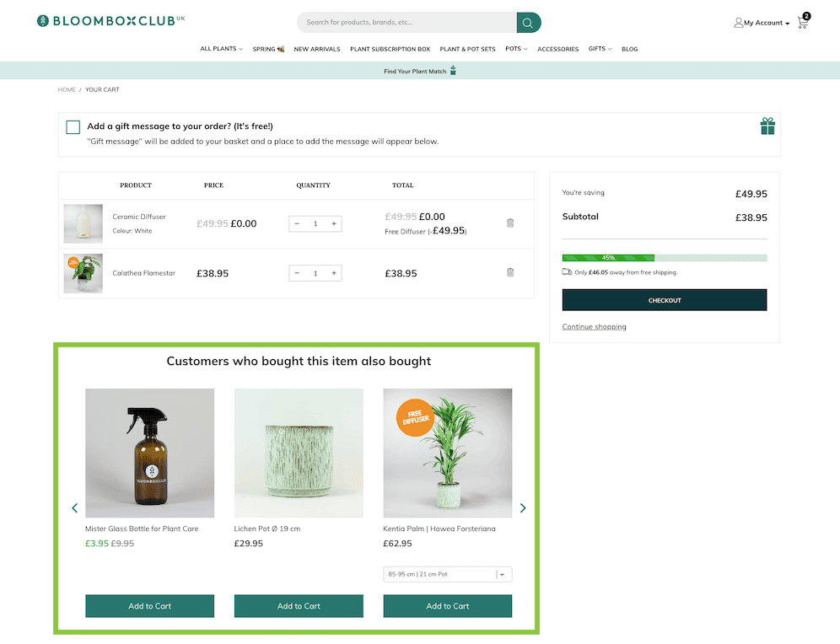
Task: Click Find Your Plant Match link
Action: point(415,71)
